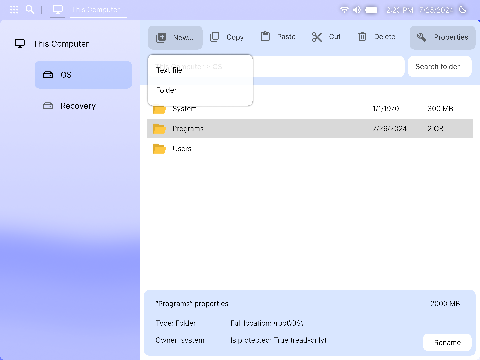Viewport: 480px width, 360px height.
Task: Open the Wi-Fi status icon
Action: pos(344,10)
